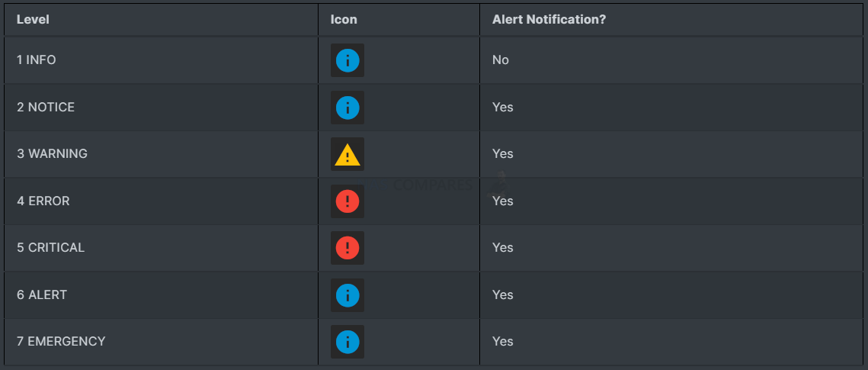Click the Alert Notification? column header

(x=549, y=19)
